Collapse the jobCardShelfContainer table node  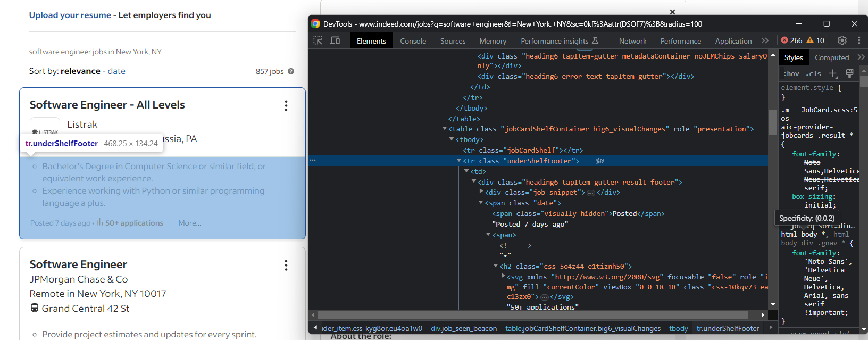point(445,129)
